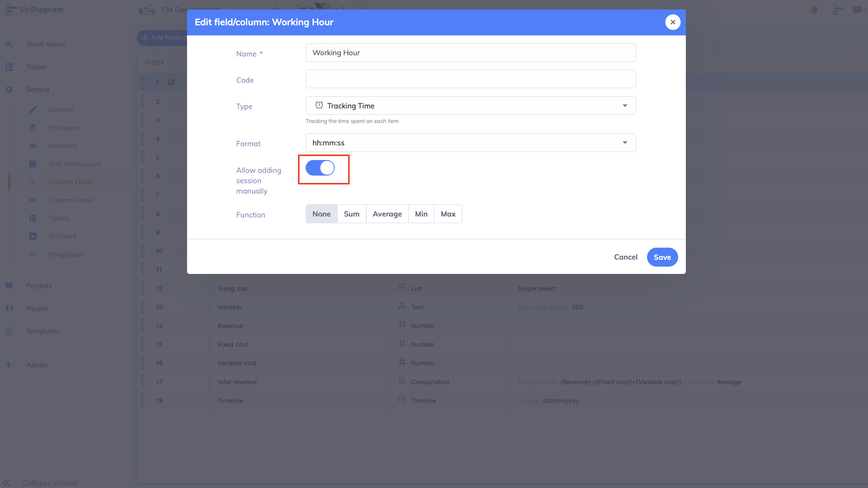The height and width of the screenshot is (488, 868).
Task: Click the People avatar icon
Action: point(9,308)
